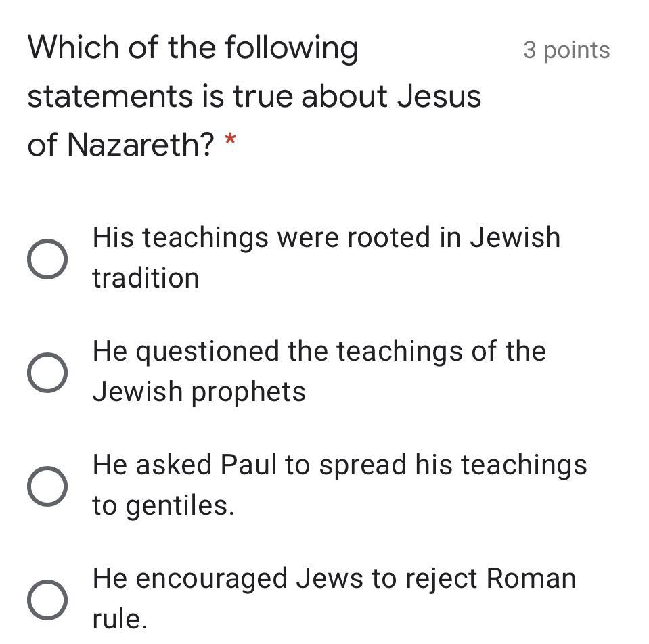Click the word 'tradition' in the first option
This screenshot has height=644, width=649.
click(146, 278)
